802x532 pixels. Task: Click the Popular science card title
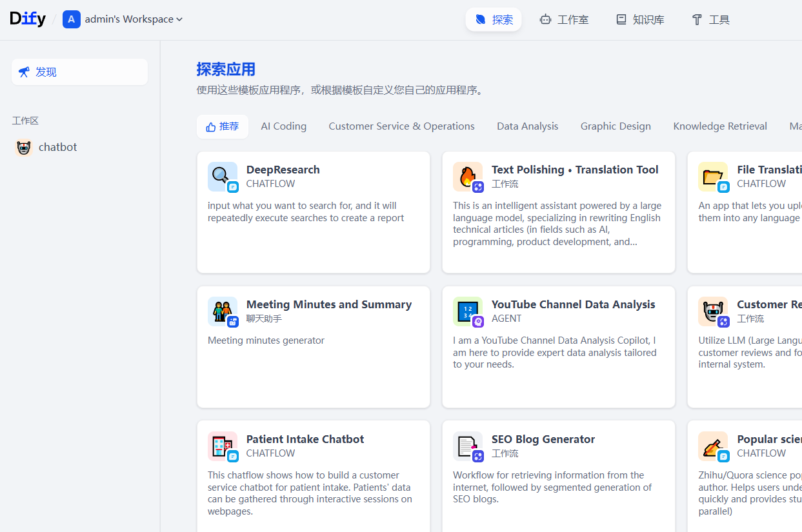(769, 439)
